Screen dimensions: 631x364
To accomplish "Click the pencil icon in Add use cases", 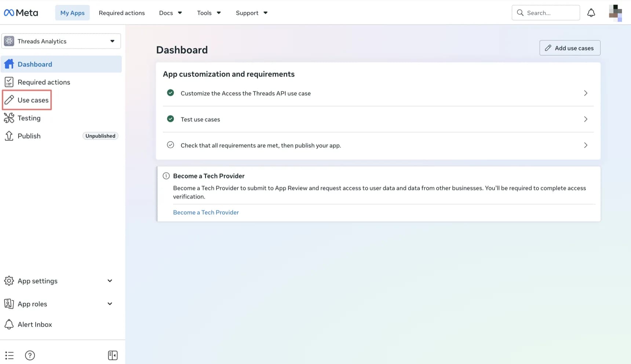I will pyautogui.click(x=548, y=48).
